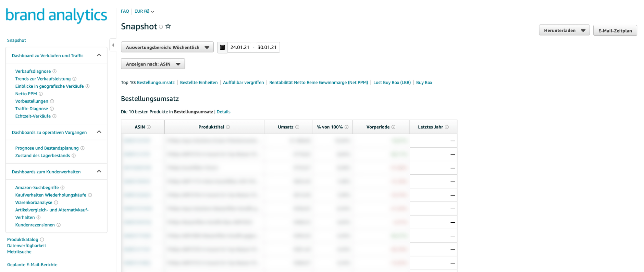Screen dimensions: 644x272
Task: Click info icon in ASIN column header
Action: pyautogui.click(x=149, y=127)
